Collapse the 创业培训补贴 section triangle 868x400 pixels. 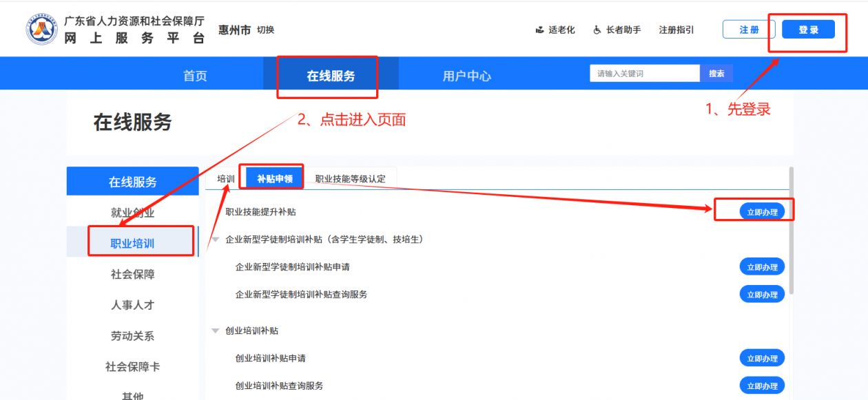coord(216,331)
